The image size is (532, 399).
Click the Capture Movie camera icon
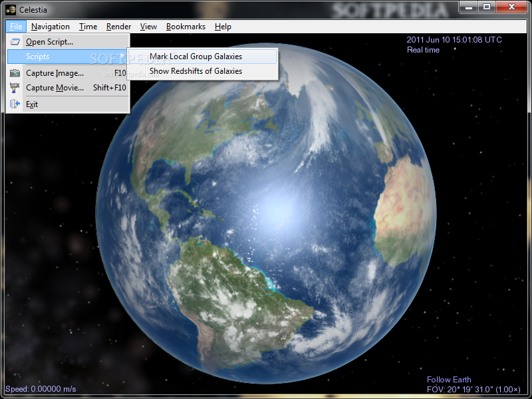(x=15, y=88)
